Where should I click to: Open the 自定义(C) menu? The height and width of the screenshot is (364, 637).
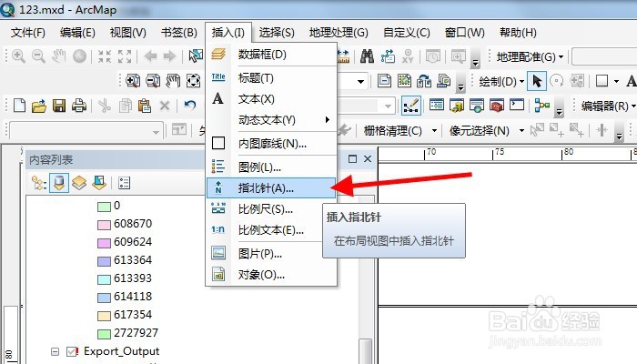(x=406, y=33)
